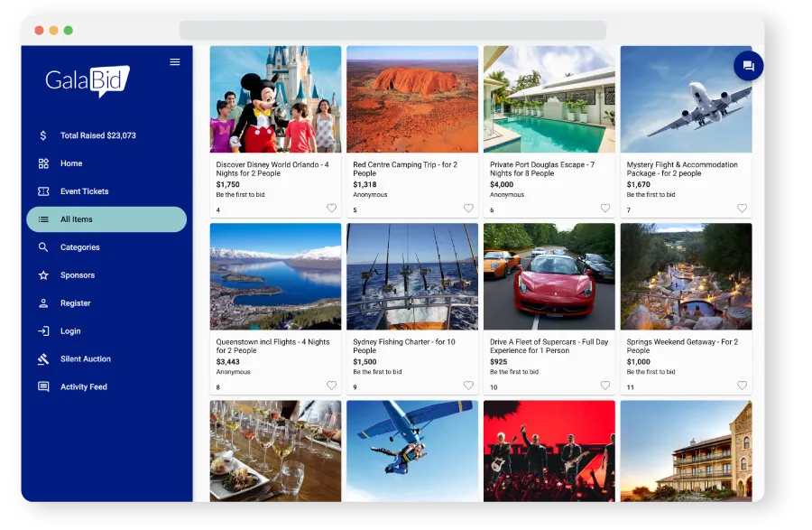This screenshot has width=812, height=530.
Task: Click the $3,443 price on Queenstown item
Action: tap(228, 362)
